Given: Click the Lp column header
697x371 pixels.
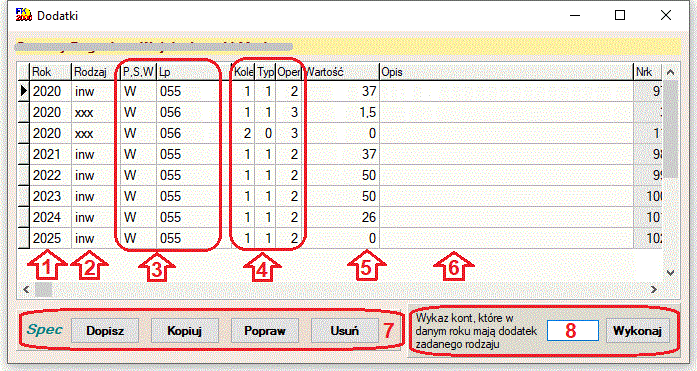Looking at the screenshot, I should (x=193, y=72).
